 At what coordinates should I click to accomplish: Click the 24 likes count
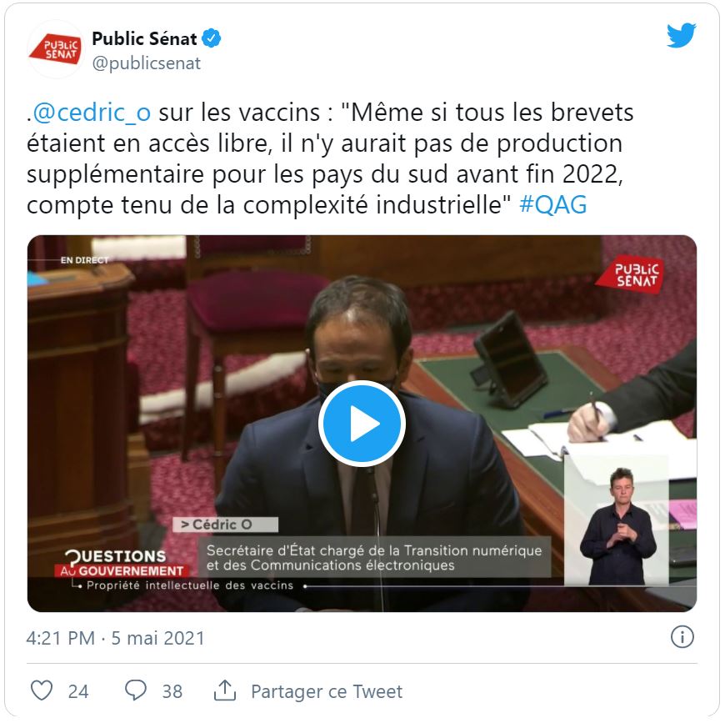click(x=78, y=691)
